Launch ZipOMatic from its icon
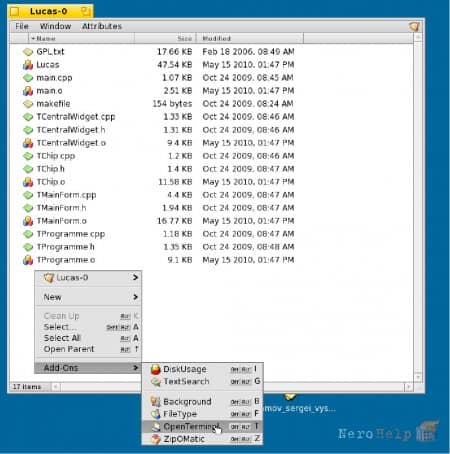This screenshot has height=454, width=450. coord(156,439)
